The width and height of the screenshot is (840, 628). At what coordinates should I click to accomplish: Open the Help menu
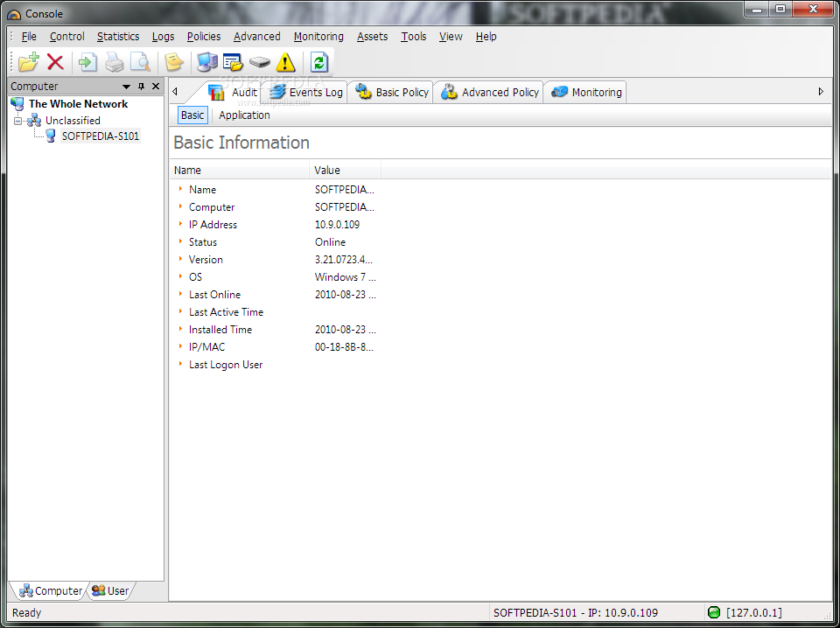486,37
